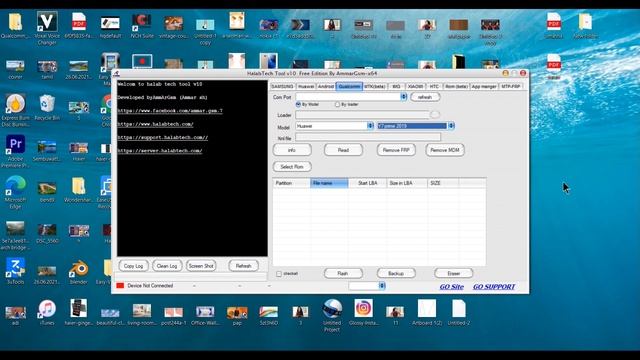The image size is (640, 360).
Task: Click the File name column header
Action: tap(329, 183)
